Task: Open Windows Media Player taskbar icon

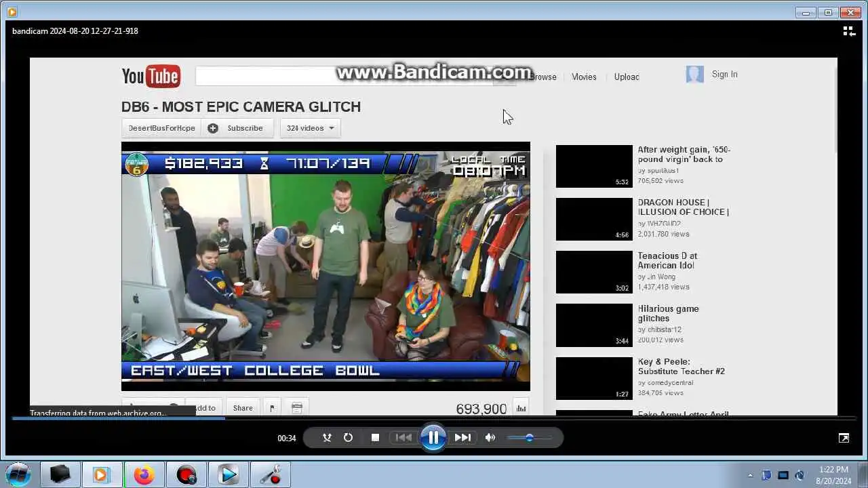Action: coord(228,475)
